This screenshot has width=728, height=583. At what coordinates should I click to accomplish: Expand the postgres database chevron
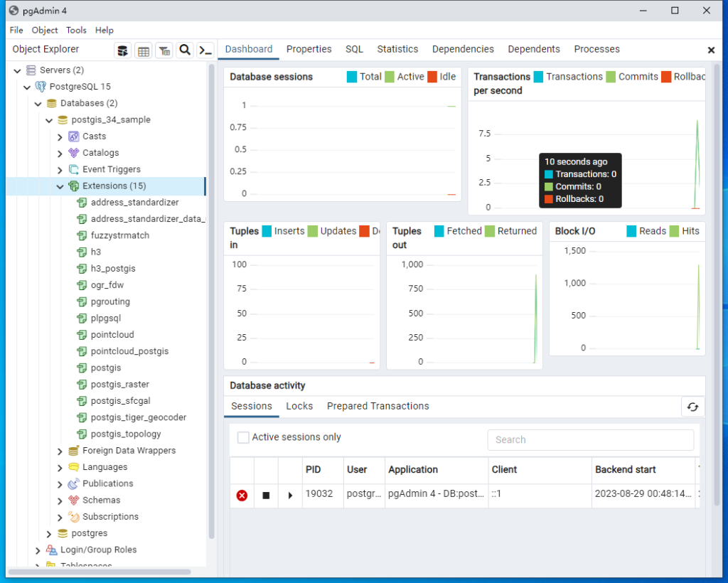click(49, 534)
